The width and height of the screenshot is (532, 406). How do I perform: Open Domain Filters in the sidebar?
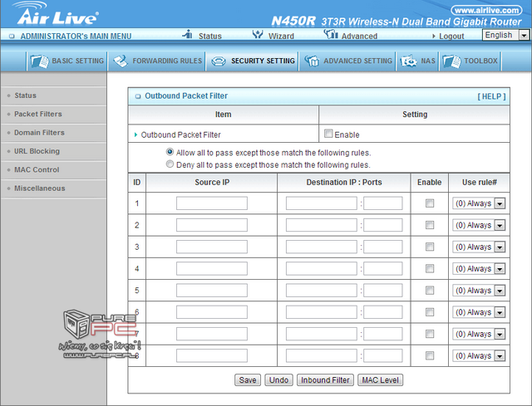coord(39,133)
